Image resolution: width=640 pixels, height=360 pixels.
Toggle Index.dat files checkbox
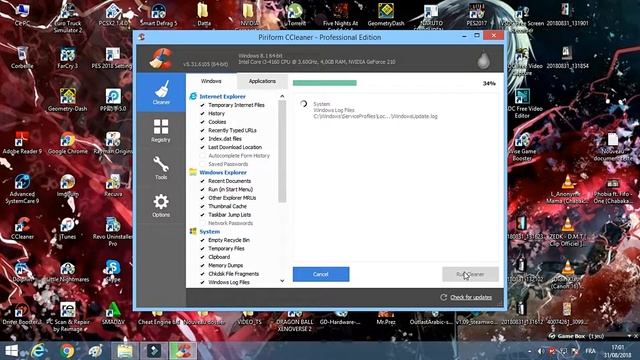pos(202,139)
